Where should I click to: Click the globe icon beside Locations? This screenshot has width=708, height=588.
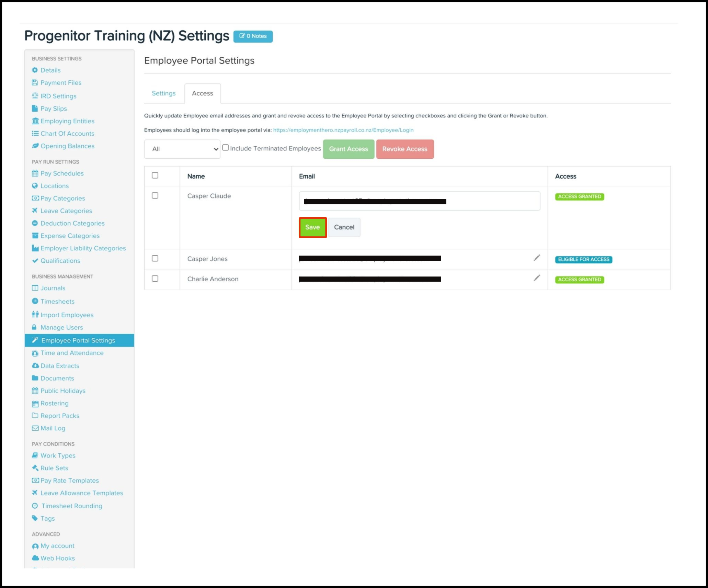click(x=35, y=186)
